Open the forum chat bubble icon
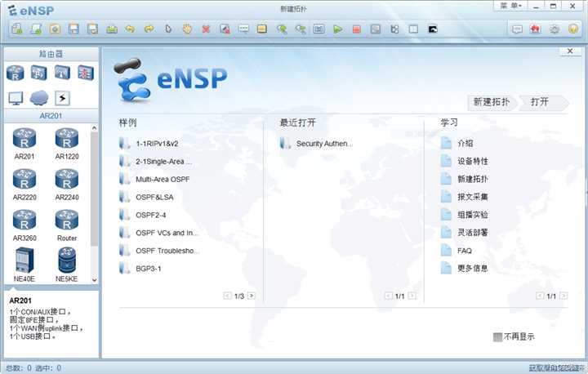This screenshot has width=588, height=374. tap(517, 29)
